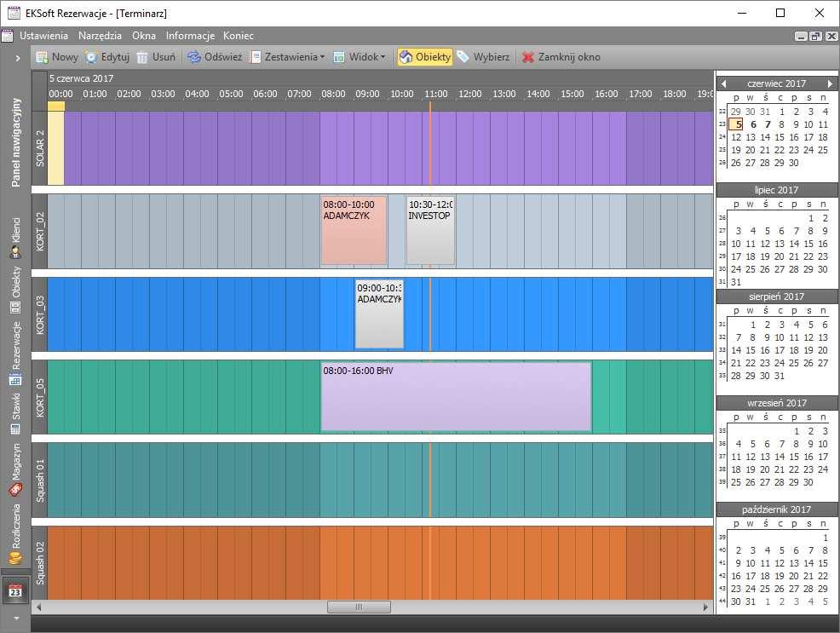Click the sierpień 2017 month header
840x633 pixels.
pyautogui.click(x=776, y=296)
